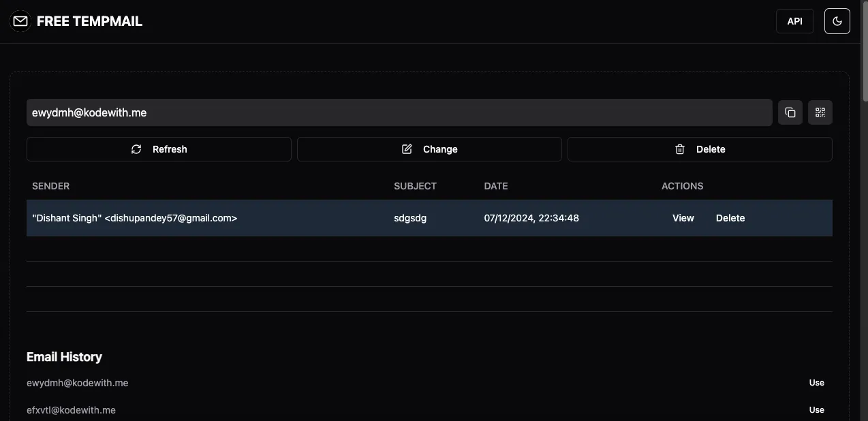
Task: Use ewydmh@kodewith.me from Email History
Action: (x=816, y=383)
